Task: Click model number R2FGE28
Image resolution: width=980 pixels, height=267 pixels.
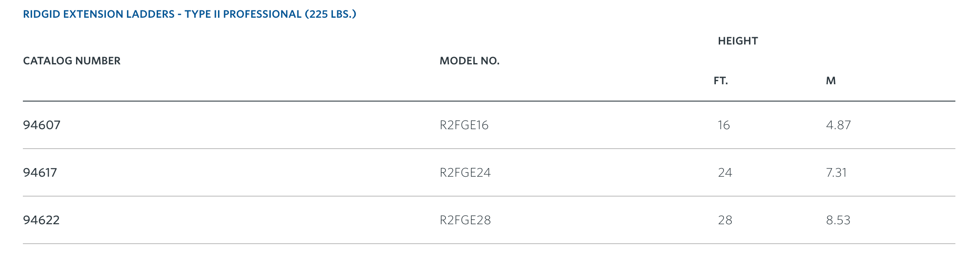Action: pos(465,220)
